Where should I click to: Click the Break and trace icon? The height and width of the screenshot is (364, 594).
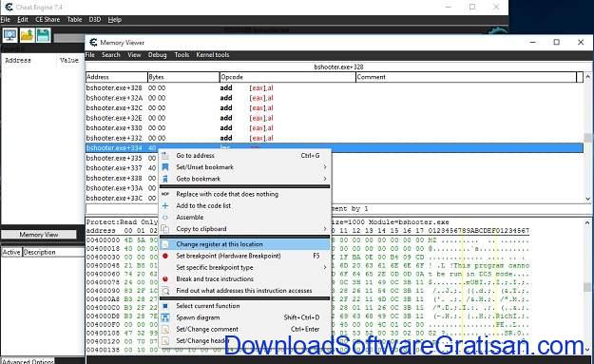click(x=165, y=279)
